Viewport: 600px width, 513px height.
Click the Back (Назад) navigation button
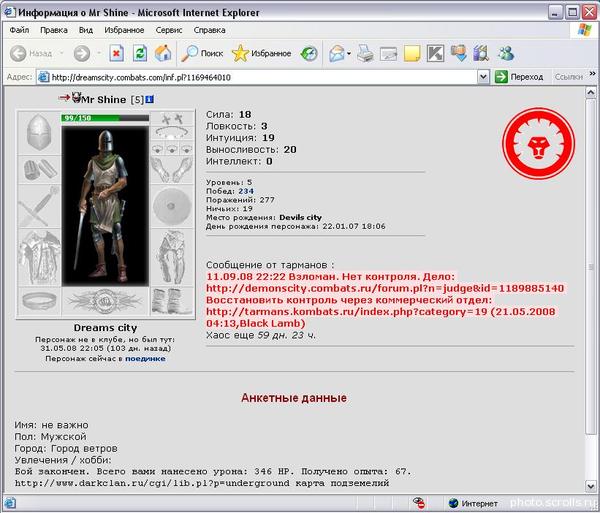[31, 54]
